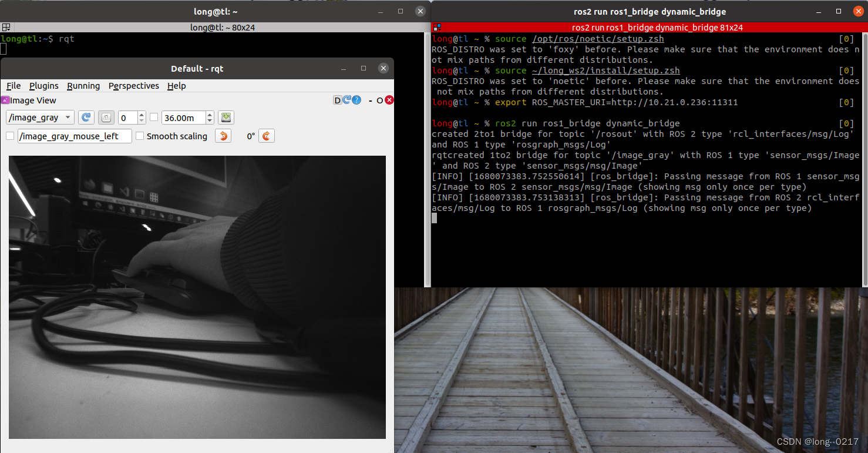
Task: Open the Plugins menu in rqt
Action: click(x=43, y=86)
